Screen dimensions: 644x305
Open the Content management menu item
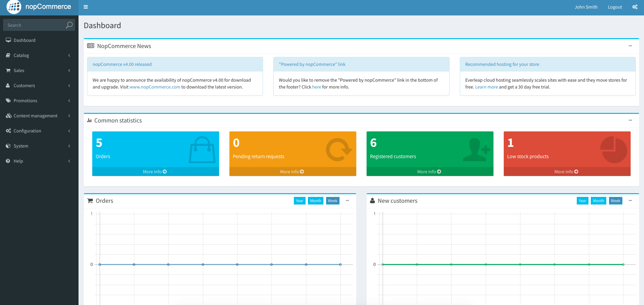click(39, 116)
